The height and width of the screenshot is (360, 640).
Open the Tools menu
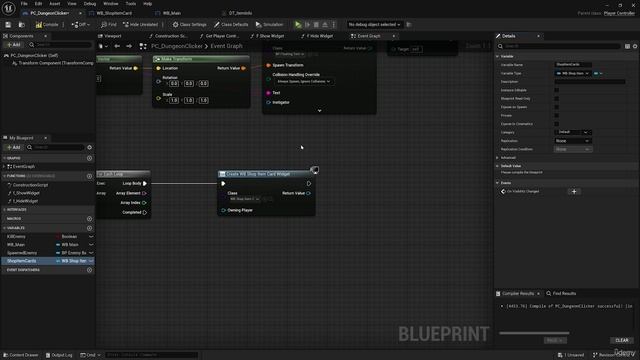[x=131, y=4]
